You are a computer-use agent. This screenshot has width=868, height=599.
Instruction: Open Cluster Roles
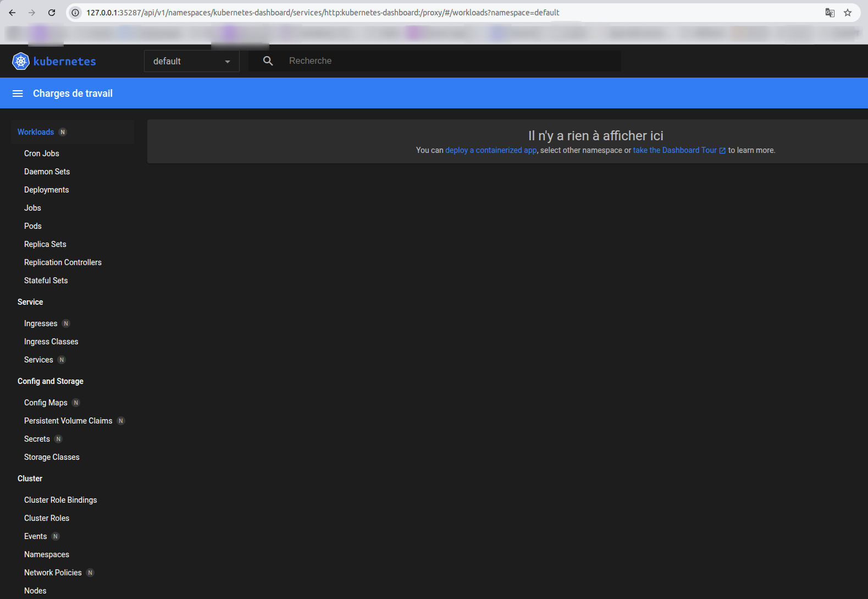[x=47, y=518]
